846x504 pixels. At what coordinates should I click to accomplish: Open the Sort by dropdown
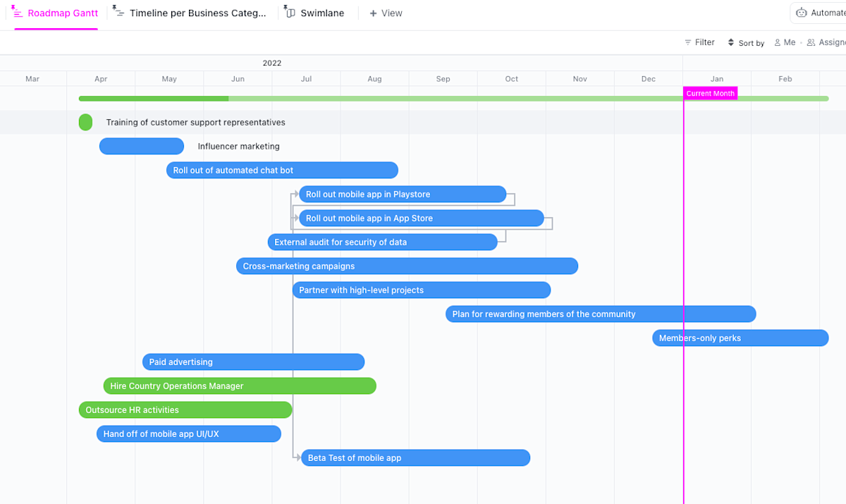tap(745, 42)
